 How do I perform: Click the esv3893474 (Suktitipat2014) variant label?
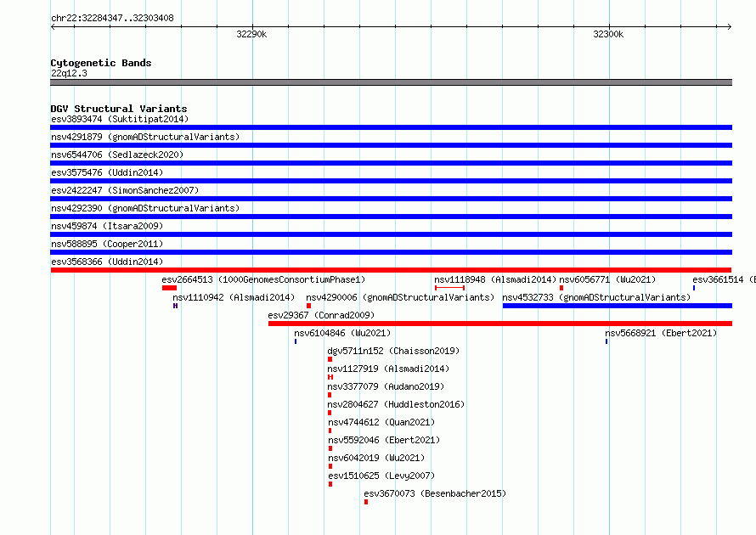click(120, 119)
